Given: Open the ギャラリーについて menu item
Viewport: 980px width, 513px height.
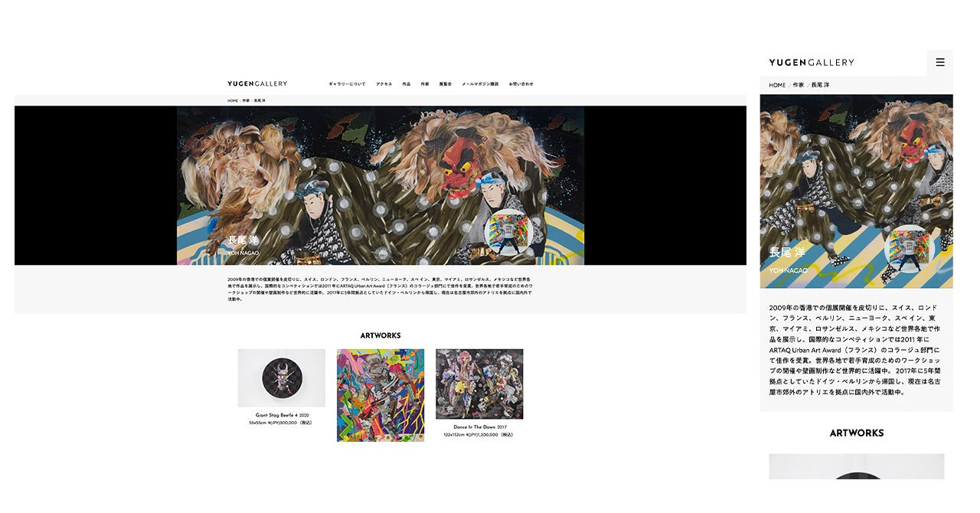Looking at the screenshot, I should click(347, 83).
